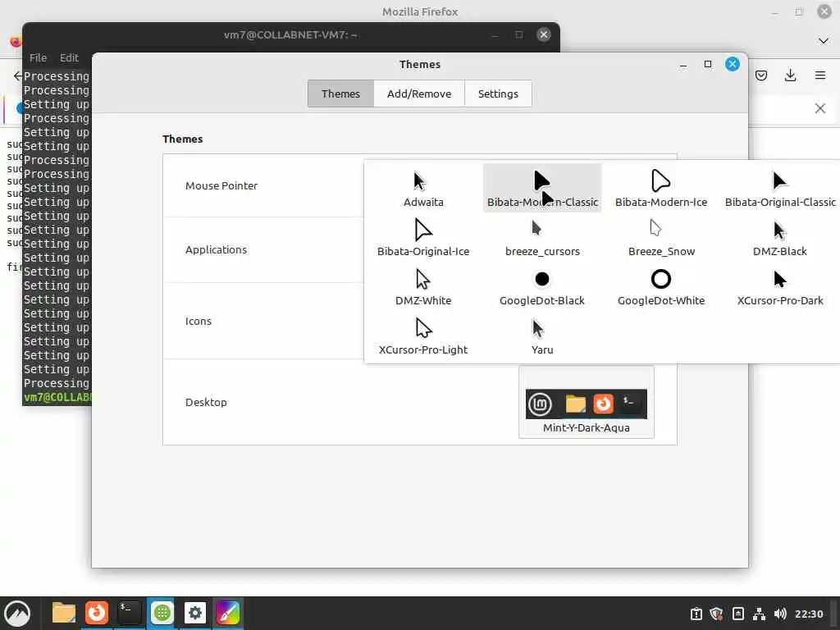Click the terminal title vm7@COLLABNET-VM7
This screenshot has width=840, height=630.
point(290,34)
